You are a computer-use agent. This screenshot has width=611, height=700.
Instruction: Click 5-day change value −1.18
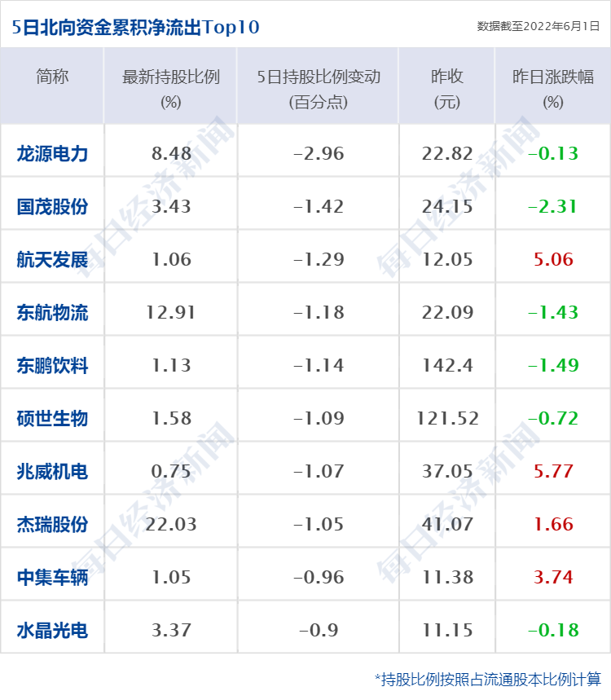[319, 312]
